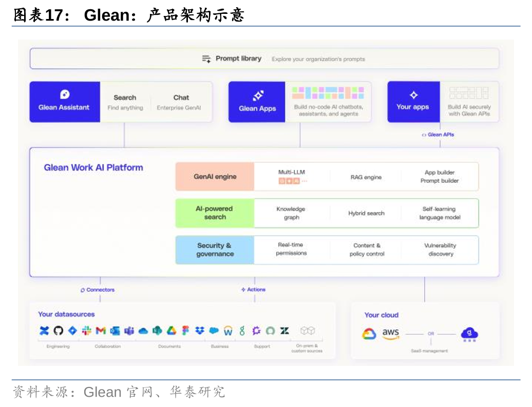Screen dimensions: 532x407
Task: Open the Glean Assistant tile
Action: pos(64,102)
